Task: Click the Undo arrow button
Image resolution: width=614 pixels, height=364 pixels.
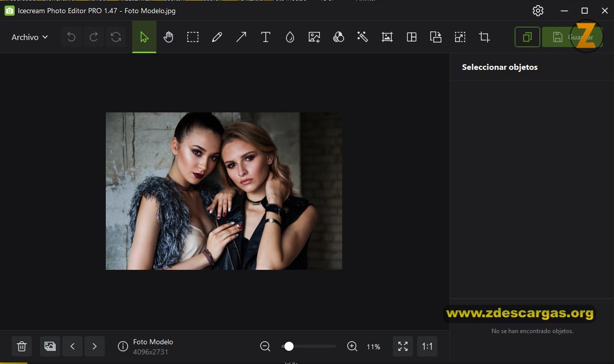Action: (71, 37)
